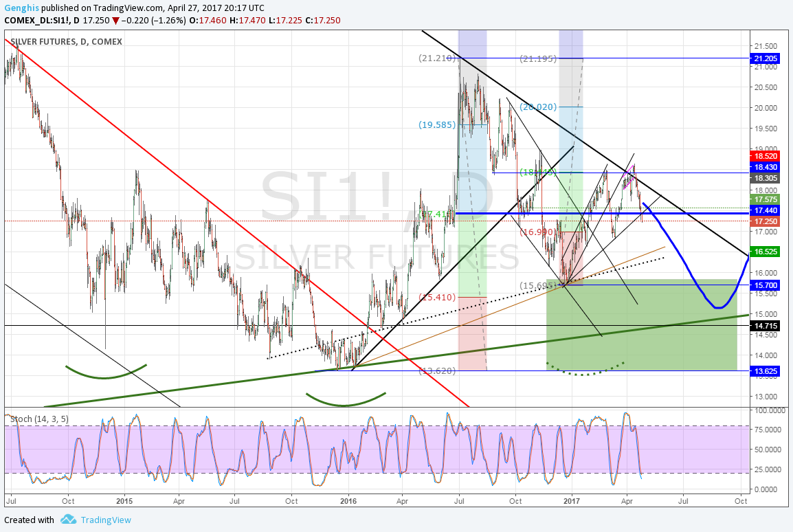The height and width of the screenshot is (532, 793).
Task: Select the green 16.525 price label
Action: pyautogui.click(x=766, y=252)
